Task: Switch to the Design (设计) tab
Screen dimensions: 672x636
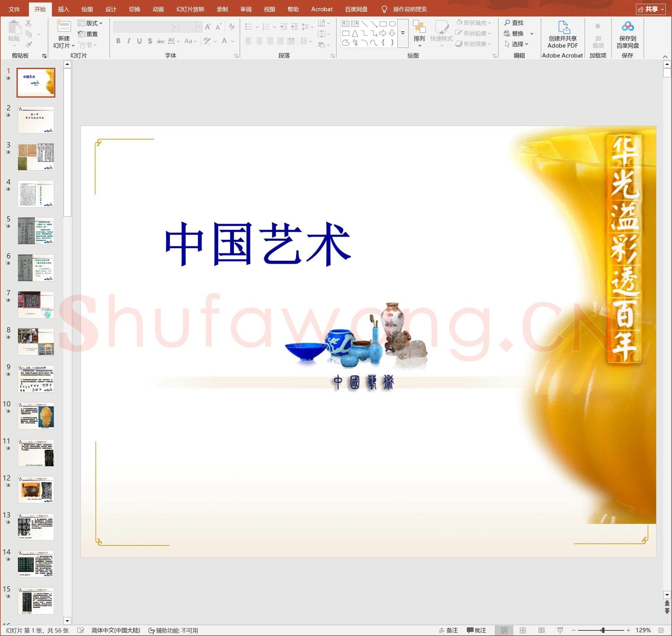Action: pos(111,9)
